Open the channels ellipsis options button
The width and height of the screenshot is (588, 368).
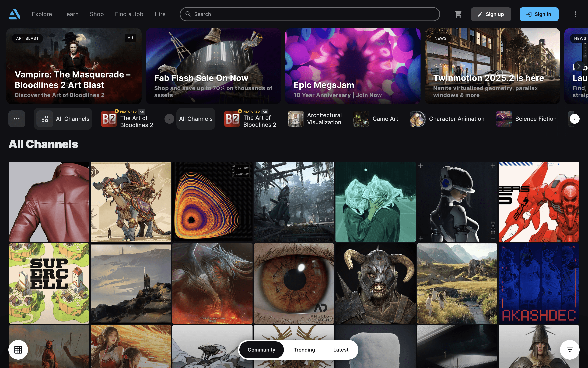(17, 119)
